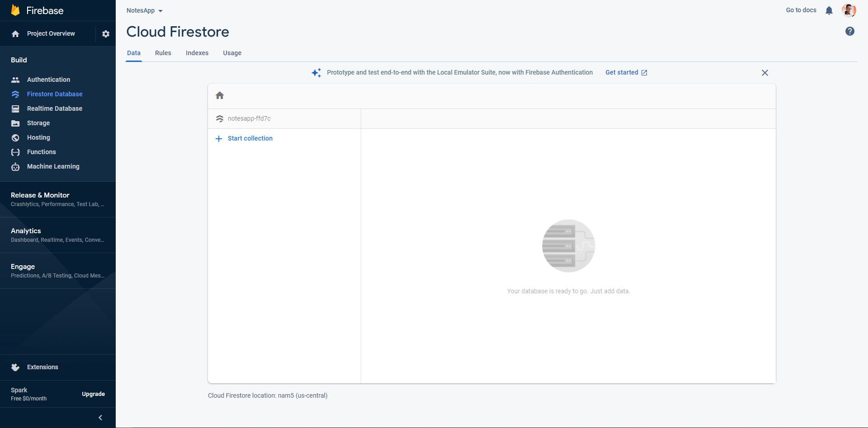
Task: Click the Firestore Database sidebar icon
Action: [15, 94]
